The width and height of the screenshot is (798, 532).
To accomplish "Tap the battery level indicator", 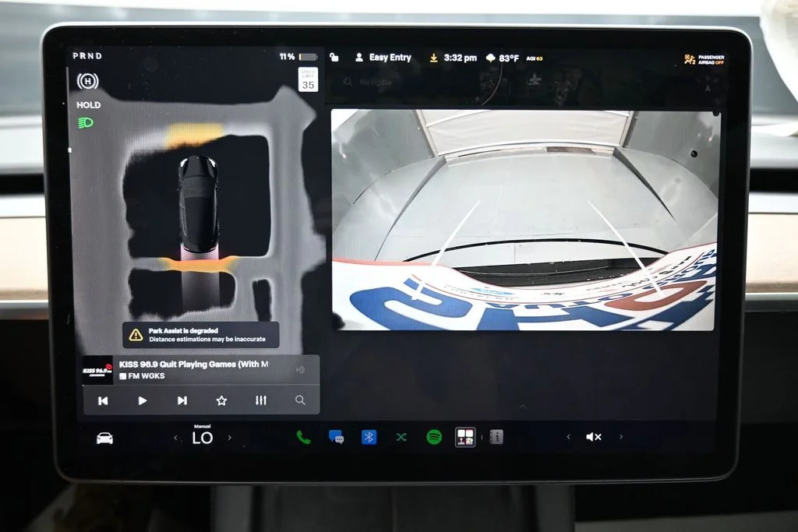I will coord(298,57).
